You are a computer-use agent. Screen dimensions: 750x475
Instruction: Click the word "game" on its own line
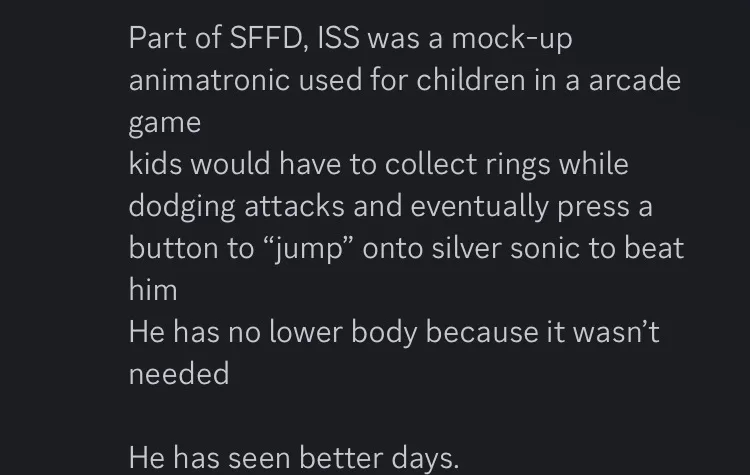pyautogui.click(x=164, y=123)
